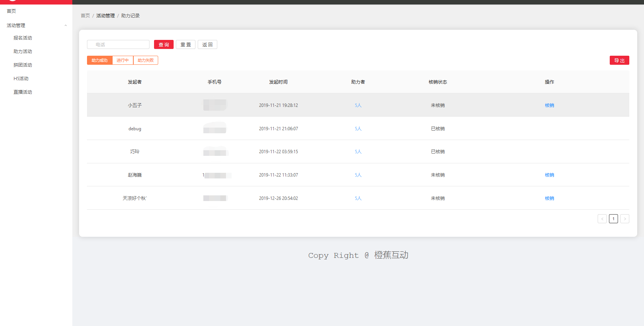Click 活动管理 in the breadcrumb
Viewport: 644px width, 326px height.
[x=105, y=16]
